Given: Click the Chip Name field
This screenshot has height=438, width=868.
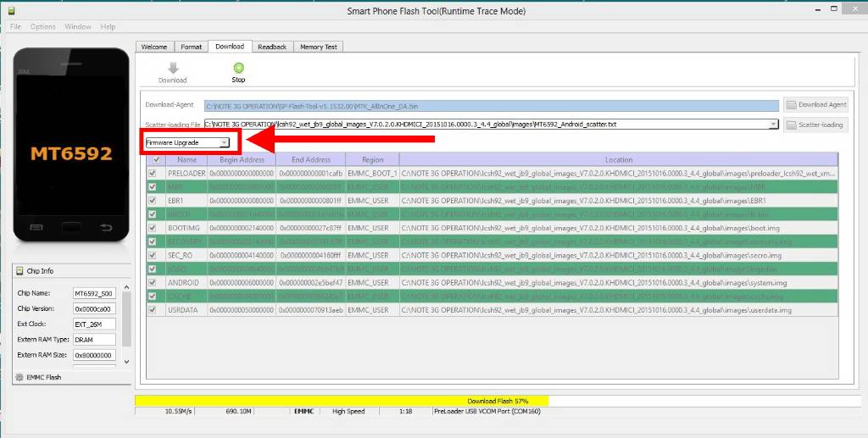Looking at the screenshot, I should pos(92,293).
